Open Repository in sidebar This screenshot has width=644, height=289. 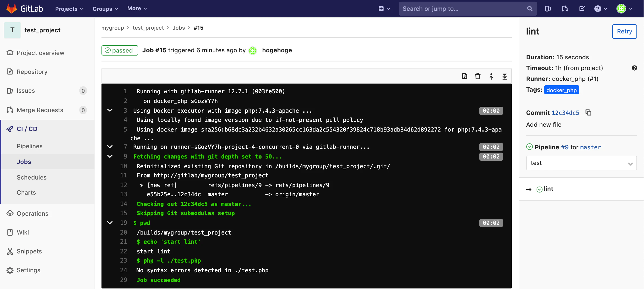pos(32,72)
